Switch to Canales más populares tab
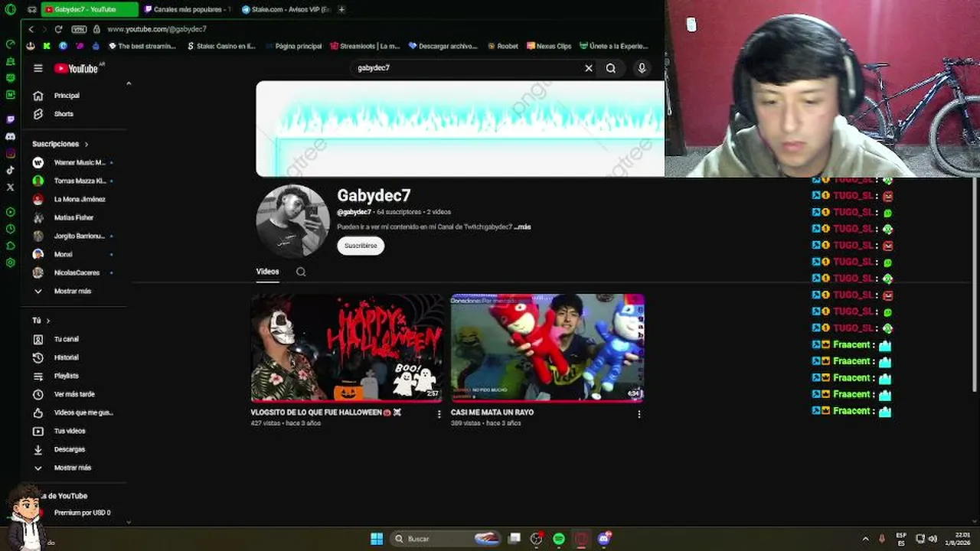 [x=188, y=9]
